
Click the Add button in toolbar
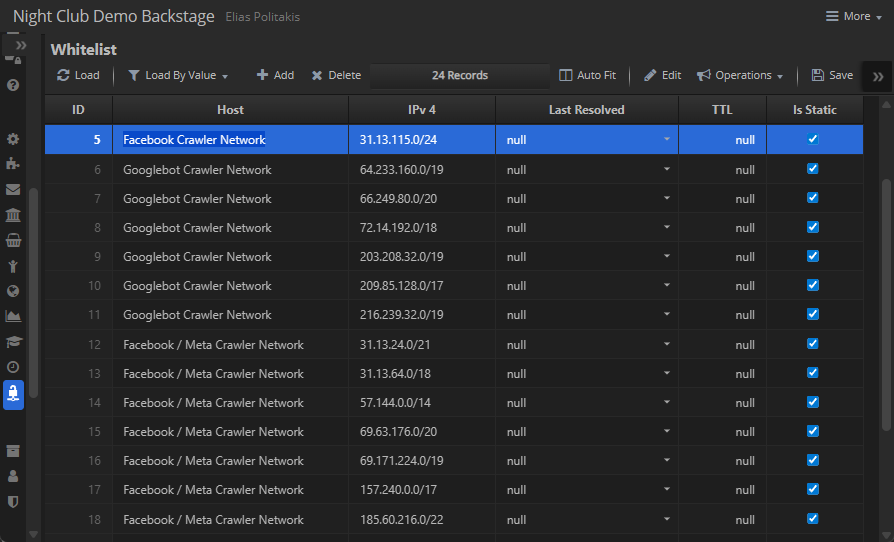275,75
